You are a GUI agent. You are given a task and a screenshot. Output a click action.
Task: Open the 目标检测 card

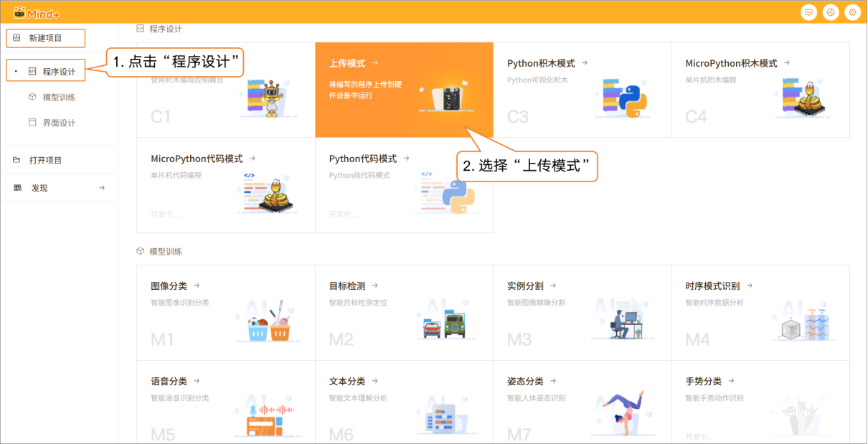(403, 313)
